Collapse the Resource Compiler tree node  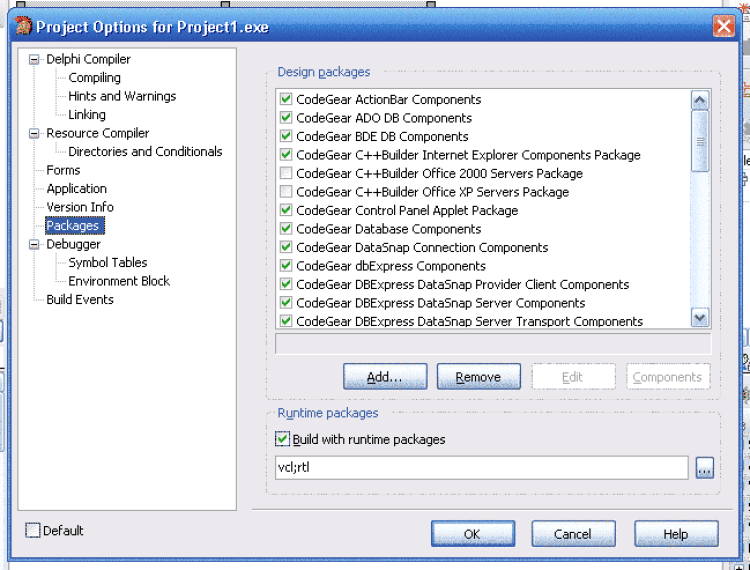35,134
